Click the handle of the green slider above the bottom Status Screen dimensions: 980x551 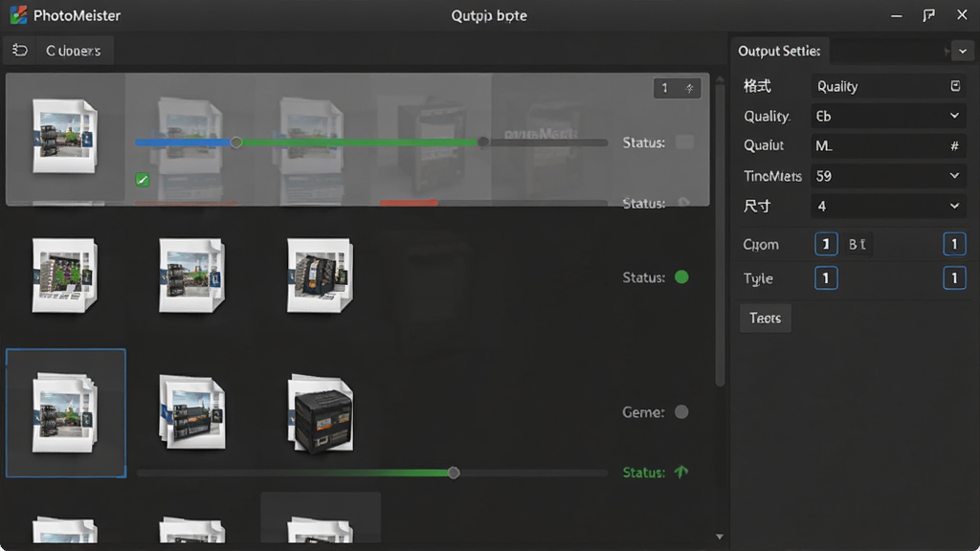454,473
